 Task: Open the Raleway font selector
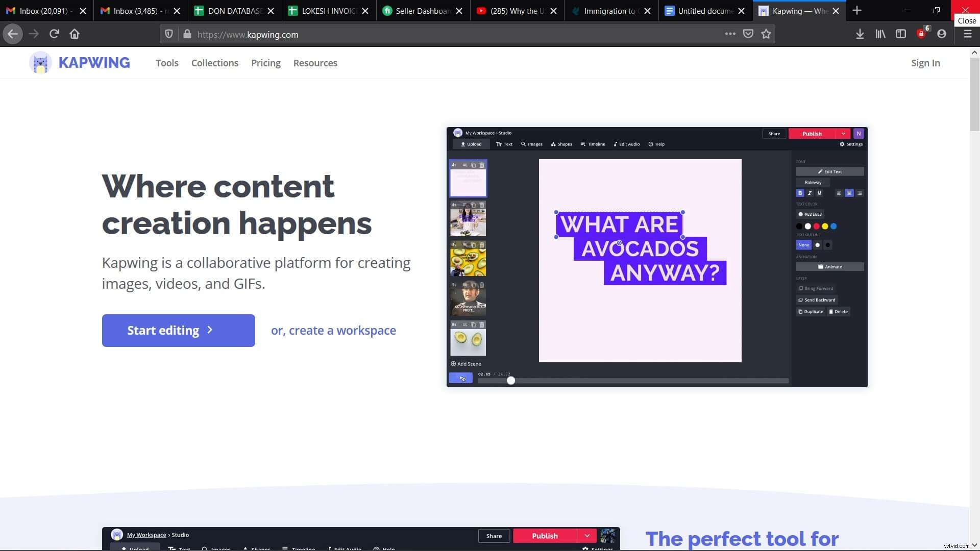813,182
